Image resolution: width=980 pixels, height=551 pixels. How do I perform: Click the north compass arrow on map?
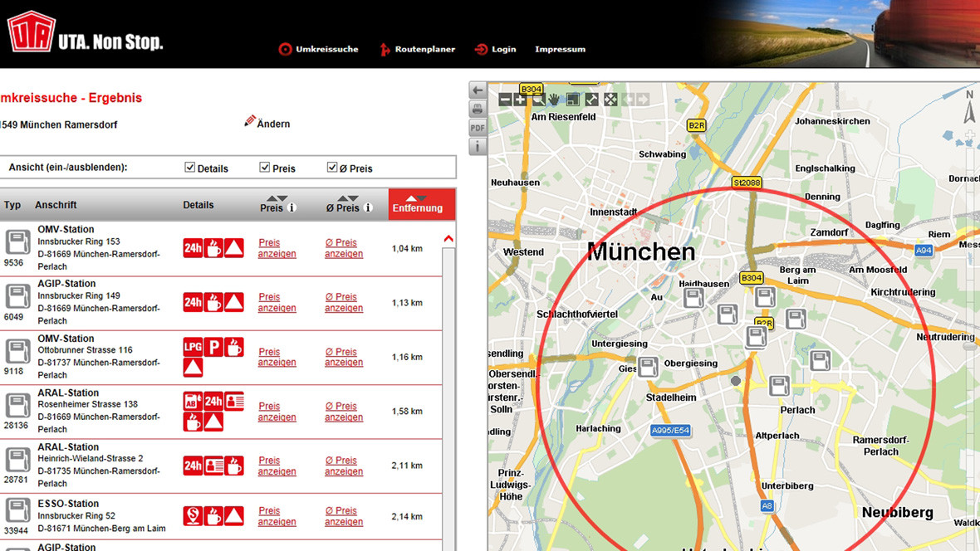click(969, 107)
